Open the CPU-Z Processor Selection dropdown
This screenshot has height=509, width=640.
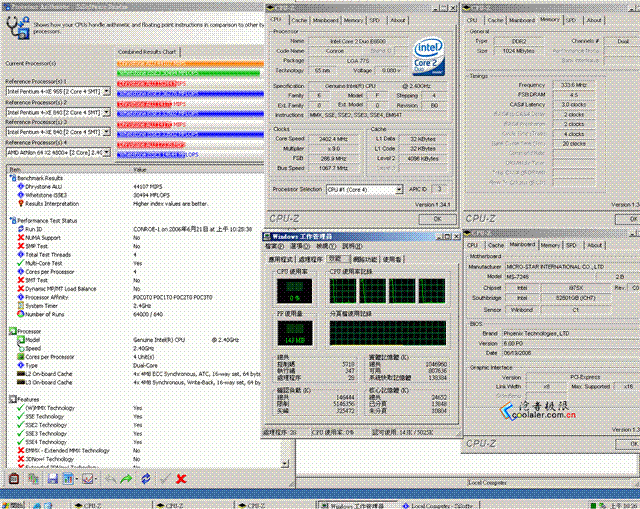[x=399, y=189]
